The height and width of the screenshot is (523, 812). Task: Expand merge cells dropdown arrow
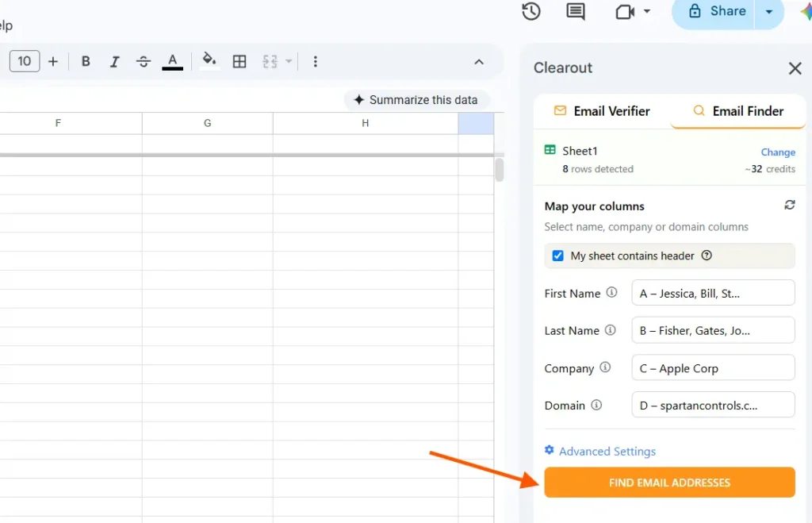(289, 62)
